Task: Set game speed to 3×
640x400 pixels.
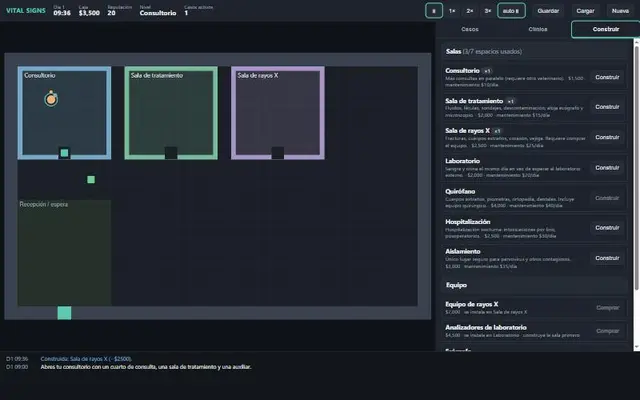Action: pyautogui.click(x=487, y=11)
